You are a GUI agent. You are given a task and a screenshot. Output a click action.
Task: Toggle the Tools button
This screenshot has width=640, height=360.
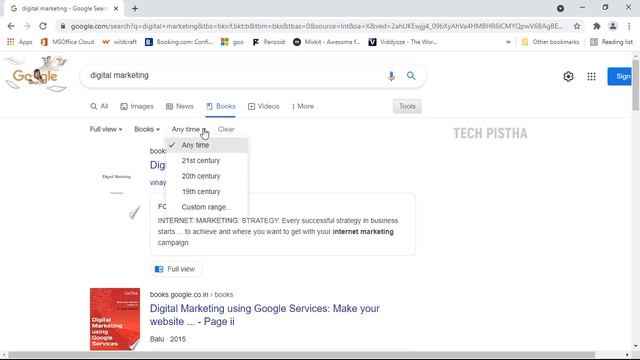[x=407, y=106]
